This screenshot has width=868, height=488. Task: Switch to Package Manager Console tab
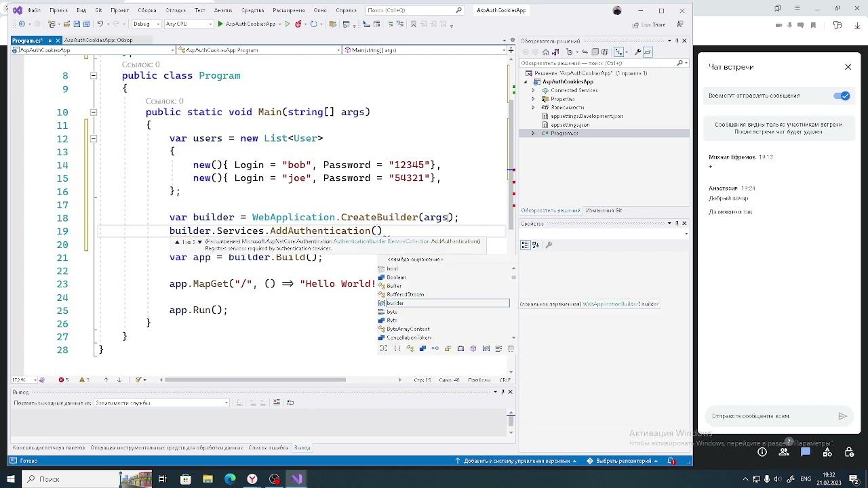[x=50, y=448]
